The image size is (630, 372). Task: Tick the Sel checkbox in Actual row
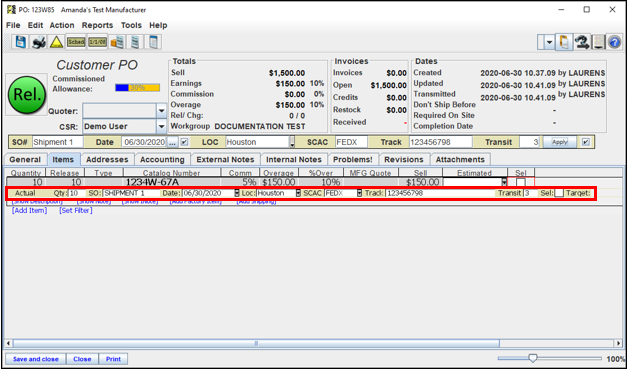point(559,193)
